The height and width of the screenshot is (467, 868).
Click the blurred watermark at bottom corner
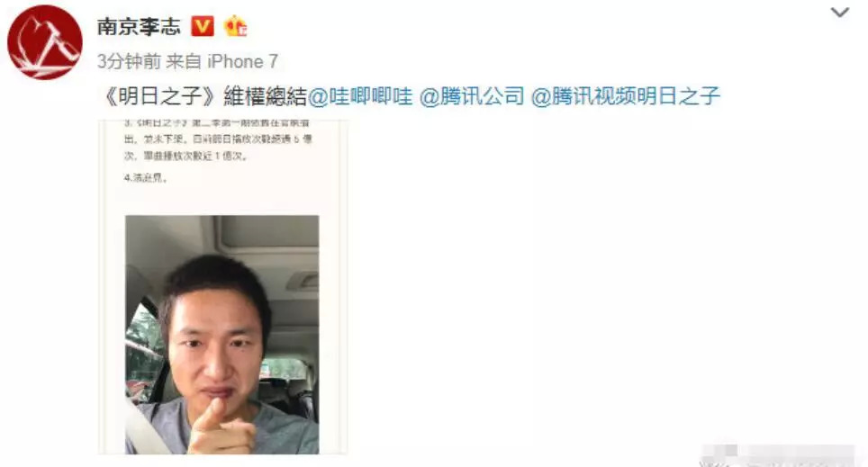[x=777, y=455]
